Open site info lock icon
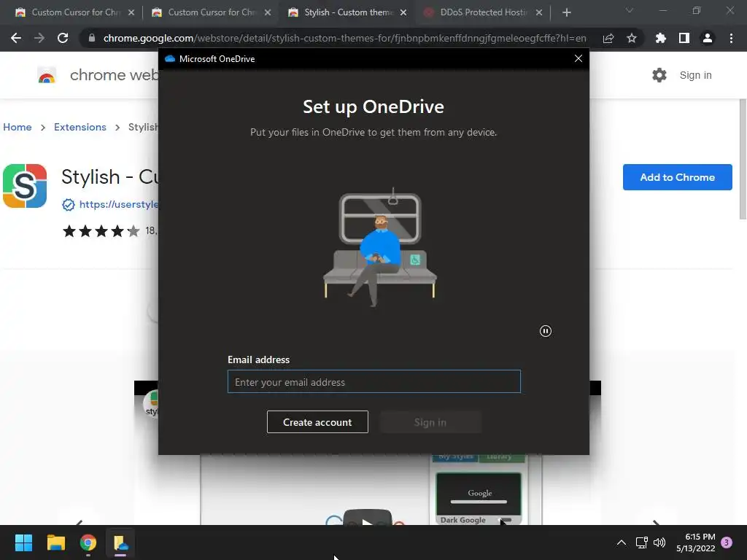 (92, 38)
